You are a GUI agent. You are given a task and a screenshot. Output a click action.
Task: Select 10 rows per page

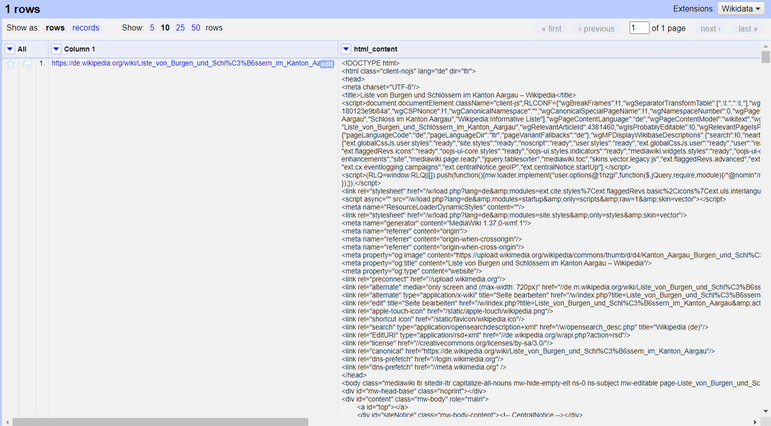[x=167, y=28]
